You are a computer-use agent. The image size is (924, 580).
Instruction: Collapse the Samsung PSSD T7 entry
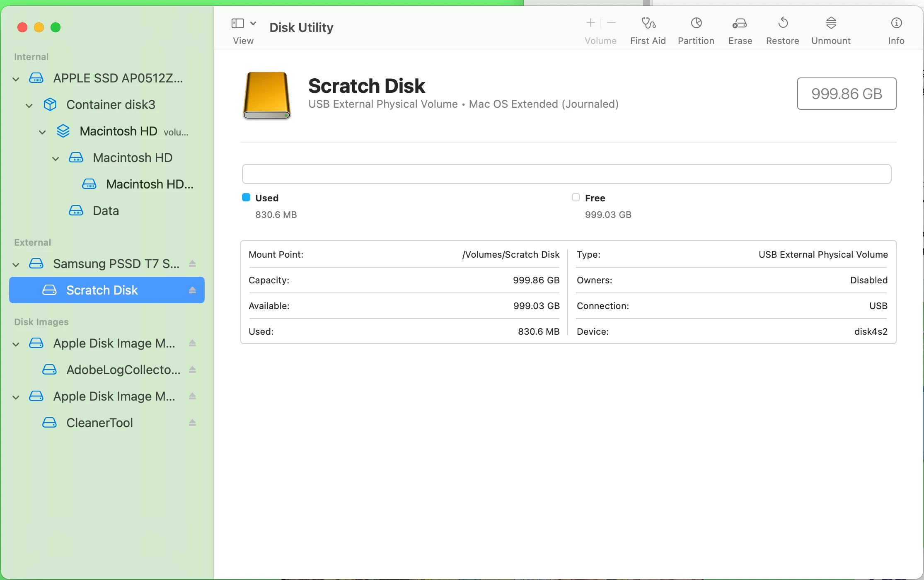(16, 264)
